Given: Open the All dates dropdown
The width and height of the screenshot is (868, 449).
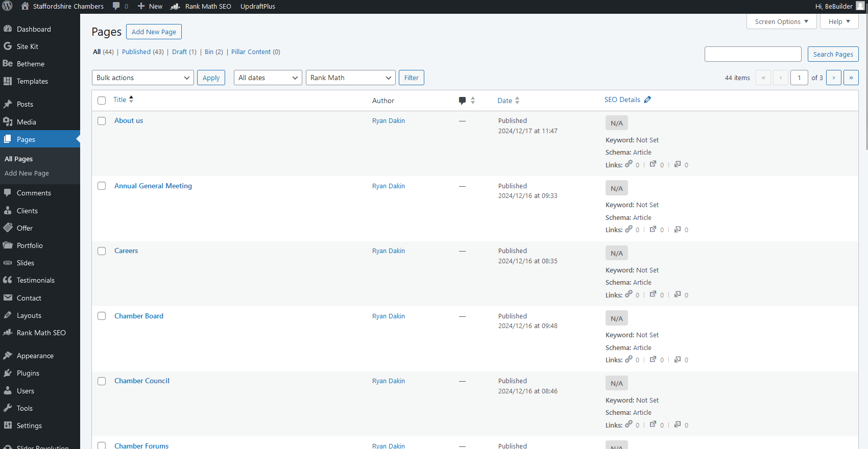Looking at the screenshot, I should (268, 78).
